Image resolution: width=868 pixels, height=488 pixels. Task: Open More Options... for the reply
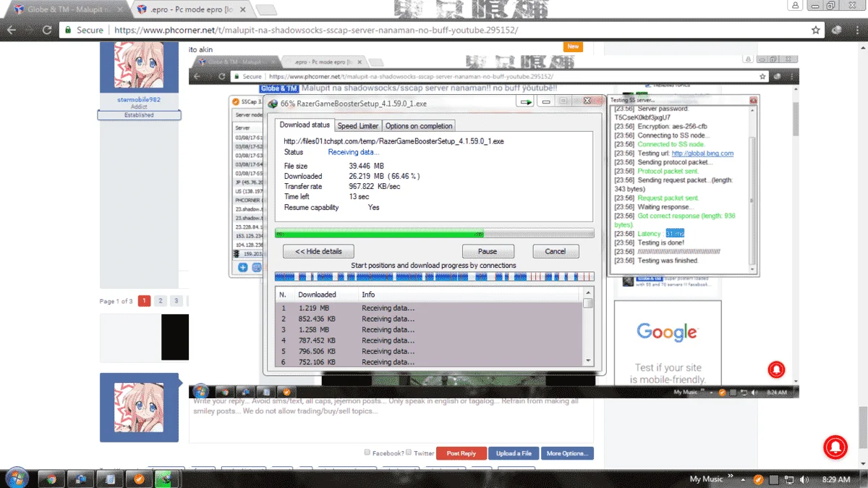tap(567, 453)
